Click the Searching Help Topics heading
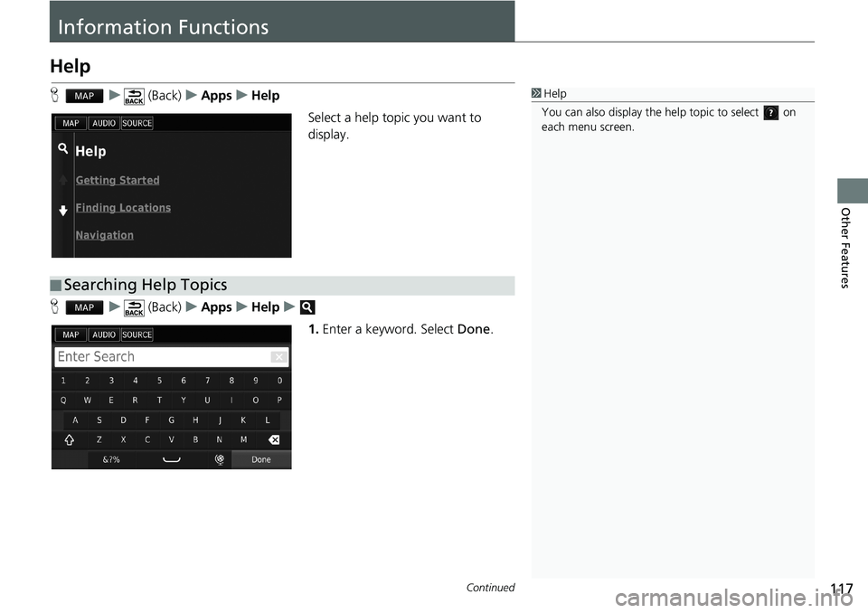This screenshot has height=613, width=868. click(145, 285)
